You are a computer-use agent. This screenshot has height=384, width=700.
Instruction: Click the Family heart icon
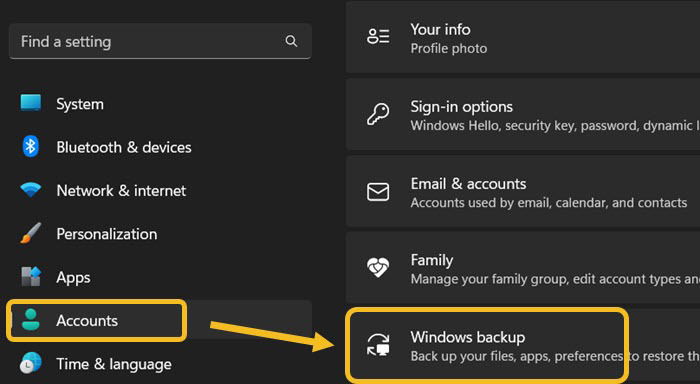tap(378, 267)
